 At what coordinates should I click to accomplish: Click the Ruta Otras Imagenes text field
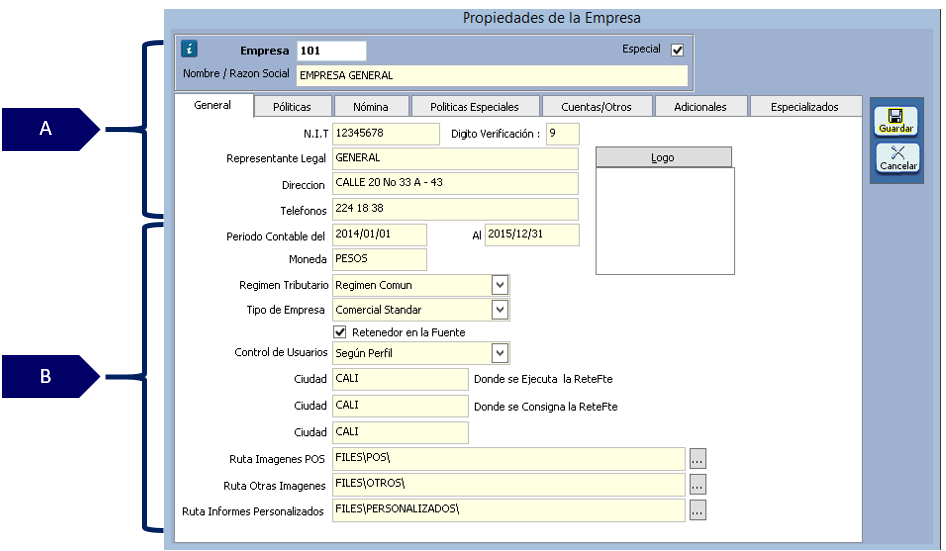coord(509,484)
